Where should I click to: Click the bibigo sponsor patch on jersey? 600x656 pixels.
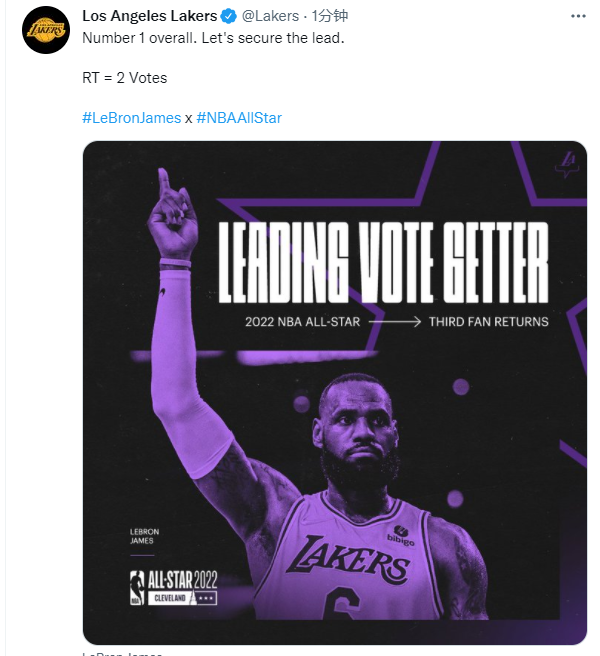pyautogui.click(x=400, y=536)
